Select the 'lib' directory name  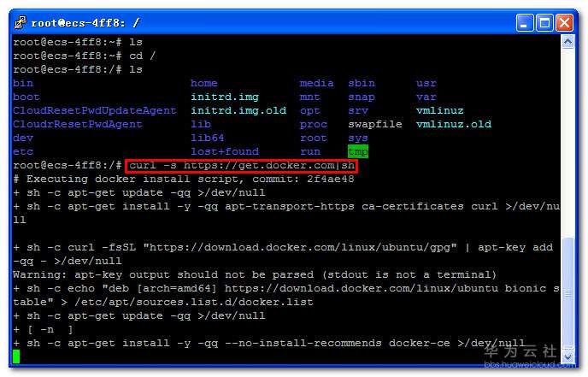point(201,124)
